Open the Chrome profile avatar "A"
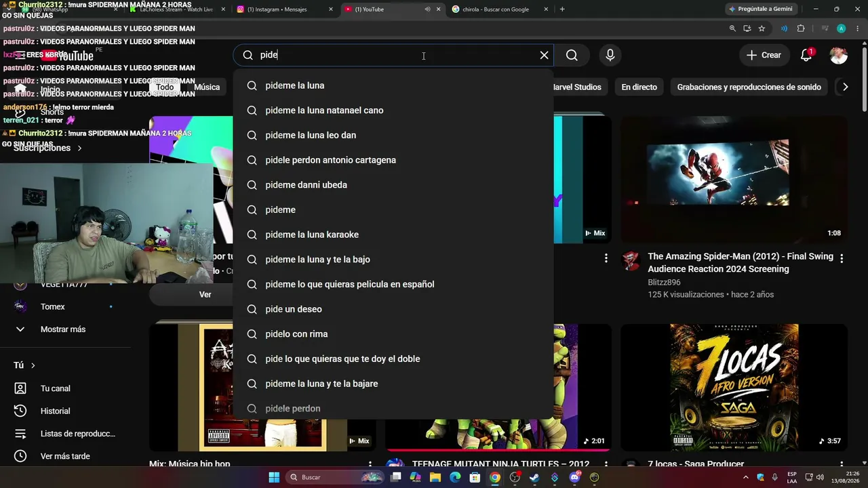 pos(841,28)
